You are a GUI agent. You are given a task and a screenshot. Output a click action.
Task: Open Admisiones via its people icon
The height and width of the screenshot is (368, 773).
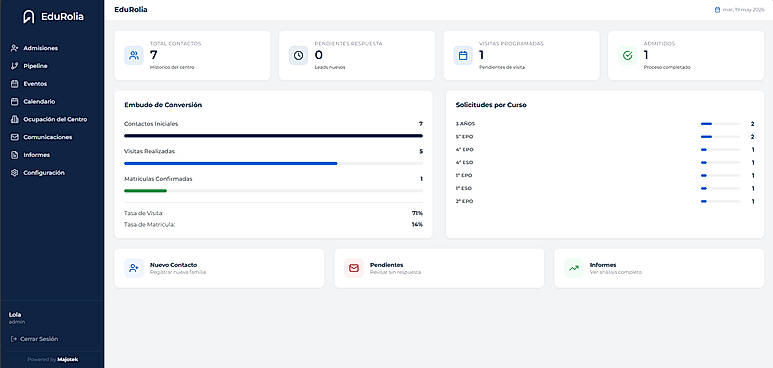tap(14, 48)
